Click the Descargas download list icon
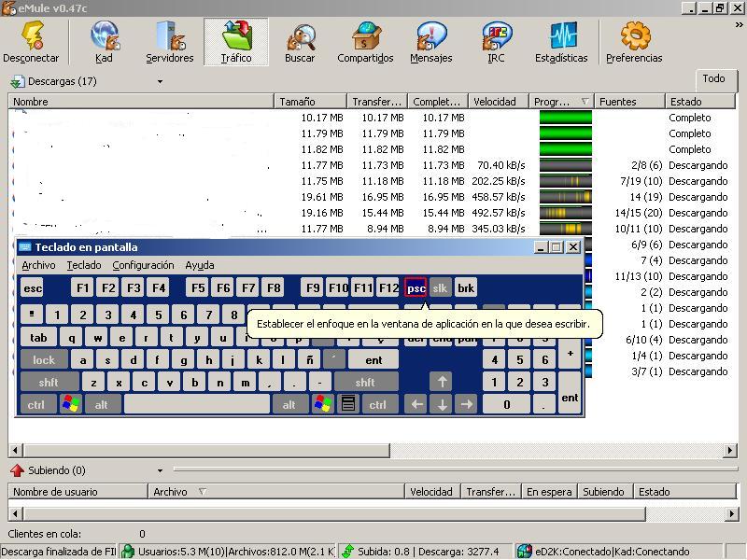747x560 pixels. click(17, 82)
